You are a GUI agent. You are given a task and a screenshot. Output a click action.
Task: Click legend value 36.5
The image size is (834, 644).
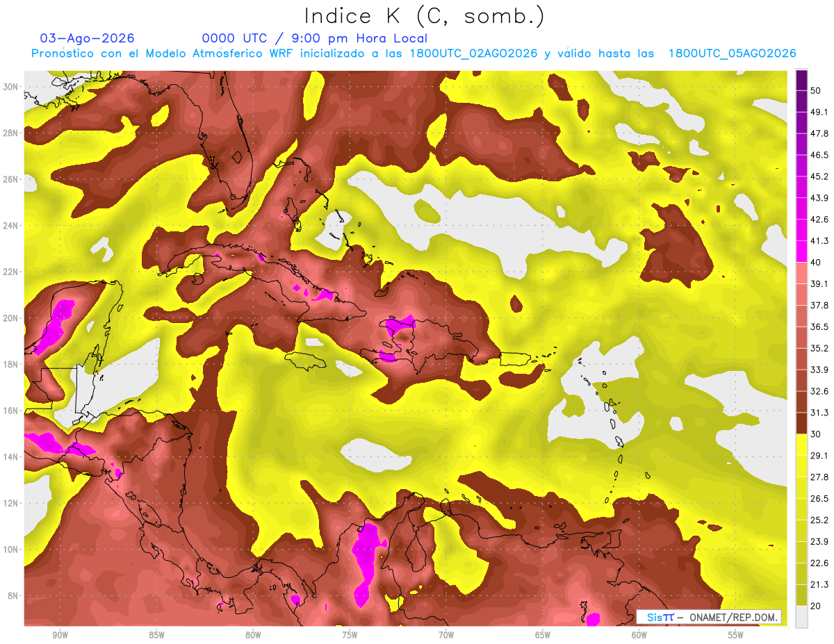820,327
